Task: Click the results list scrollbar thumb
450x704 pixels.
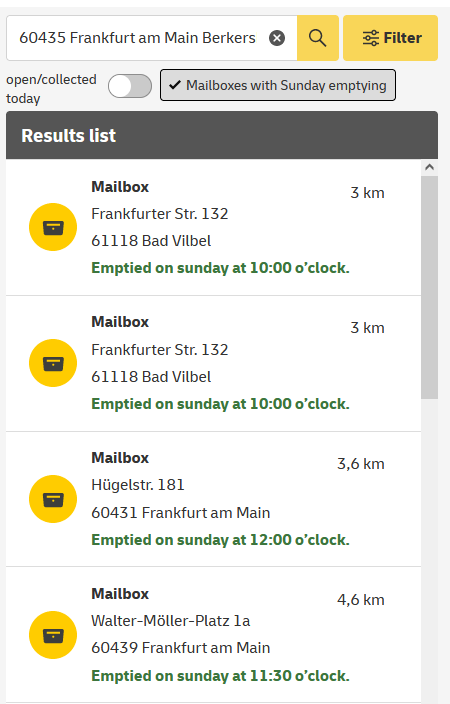Action: [x=429, y=287]
